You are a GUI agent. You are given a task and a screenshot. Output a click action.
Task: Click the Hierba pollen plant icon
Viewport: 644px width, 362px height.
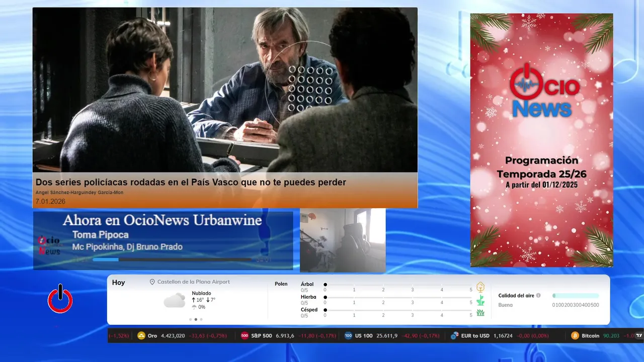tap(480, 300)
